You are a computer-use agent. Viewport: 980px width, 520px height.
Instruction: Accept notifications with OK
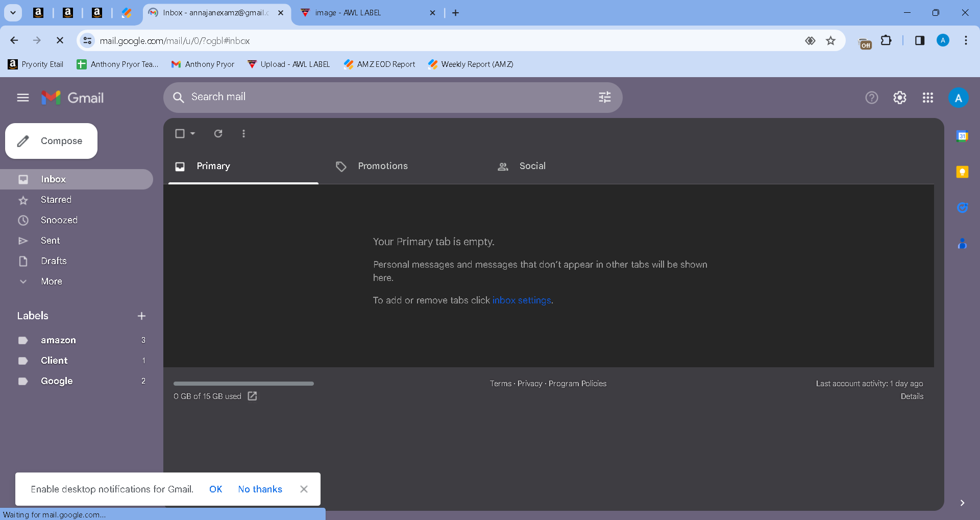click(216, 489)
